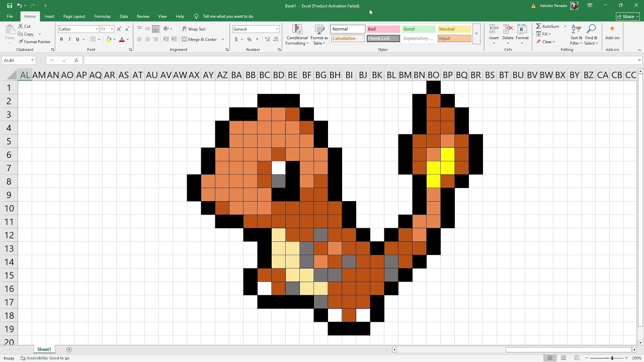Apply the yellow fill color bucket
Screen dimensions: 644x362
109,39
